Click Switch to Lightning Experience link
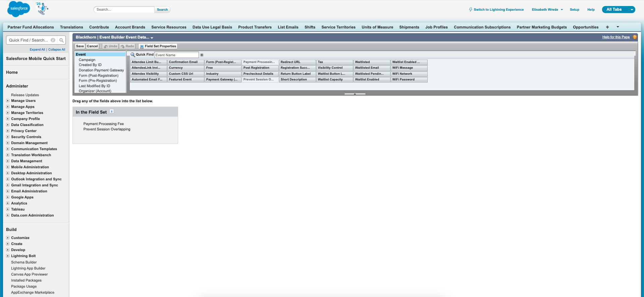 point(498,10)
